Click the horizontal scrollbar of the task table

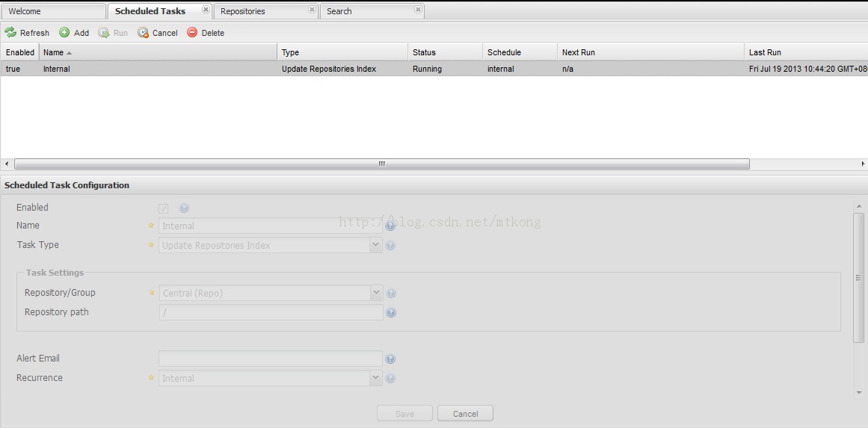point(381,164)
